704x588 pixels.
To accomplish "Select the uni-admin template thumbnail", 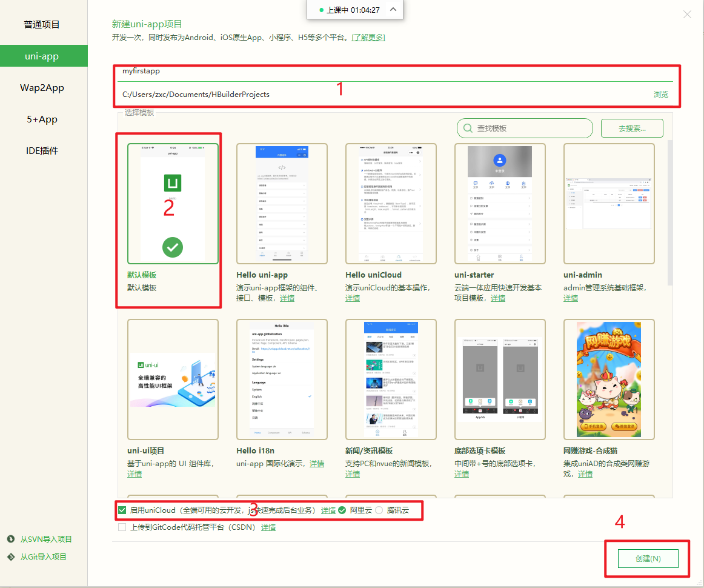I will 609,204.
